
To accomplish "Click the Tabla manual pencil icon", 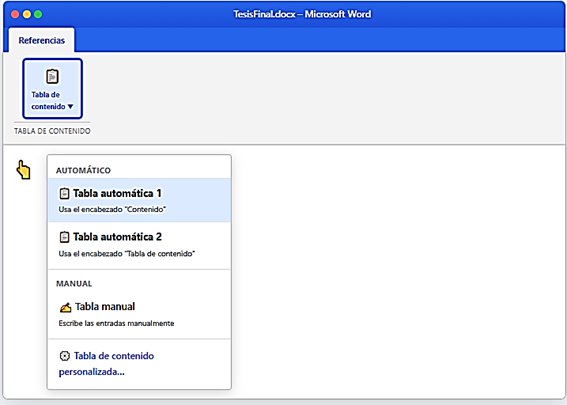I will pos(65,307).
